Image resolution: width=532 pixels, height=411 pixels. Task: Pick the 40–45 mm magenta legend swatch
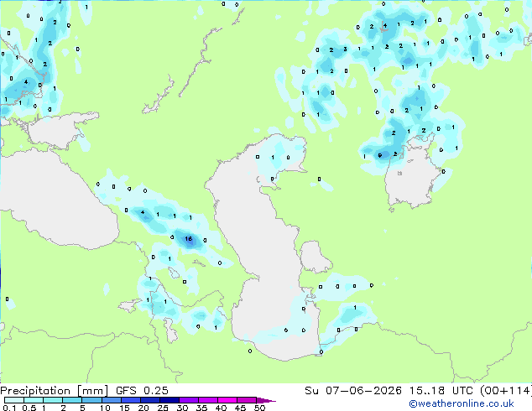(x=227, y=400)
